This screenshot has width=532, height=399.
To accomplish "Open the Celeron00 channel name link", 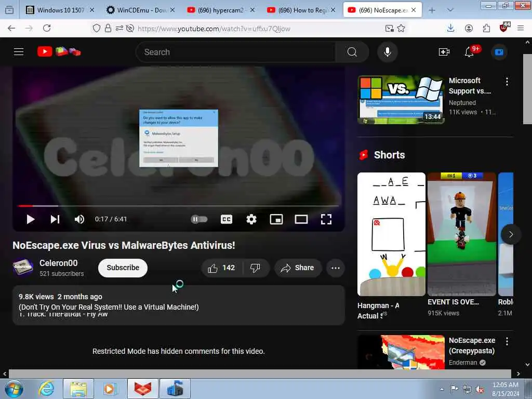I will (x=58, y=263).
